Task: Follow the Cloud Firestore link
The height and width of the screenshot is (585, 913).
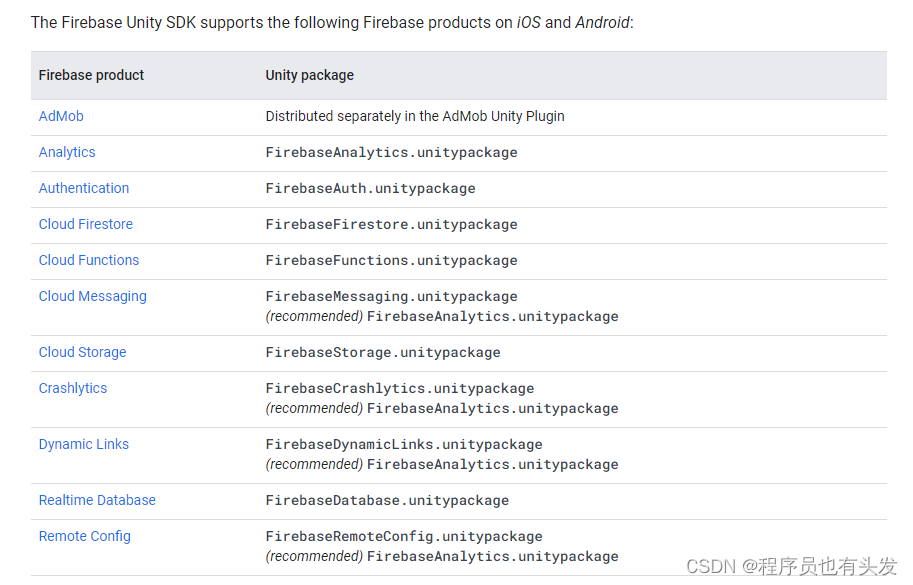Action: (86, 225)
